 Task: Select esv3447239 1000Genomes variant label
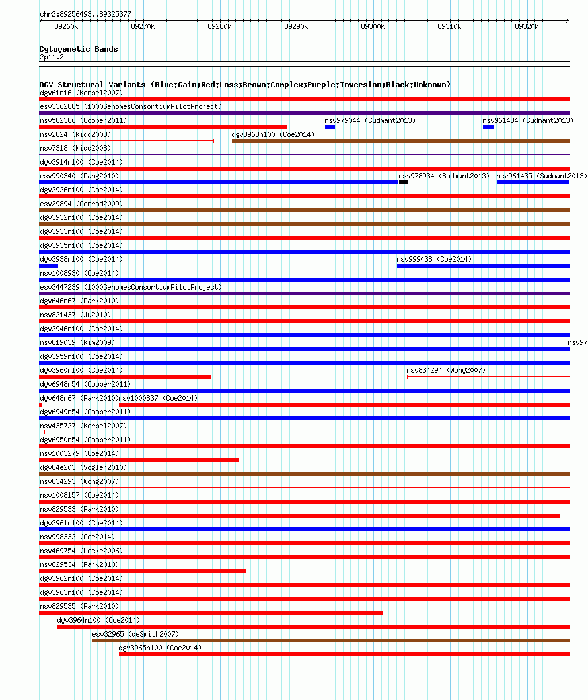click(131, 287)
